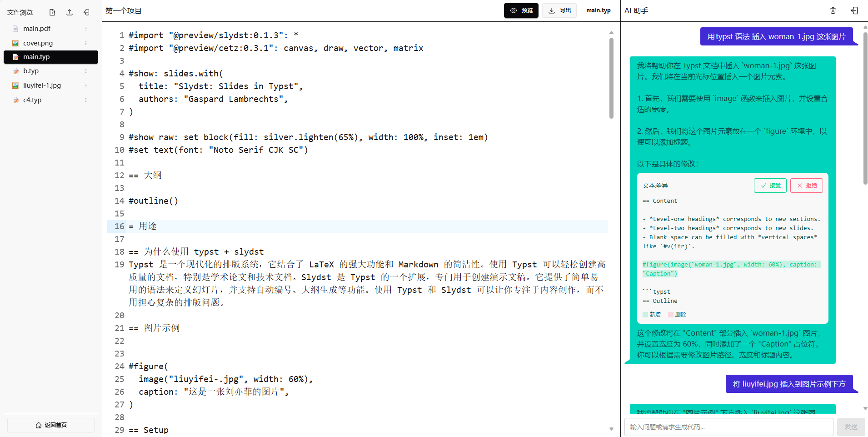
Task: Toggle the 预览 preview button
Action: [x=521, y=10]
